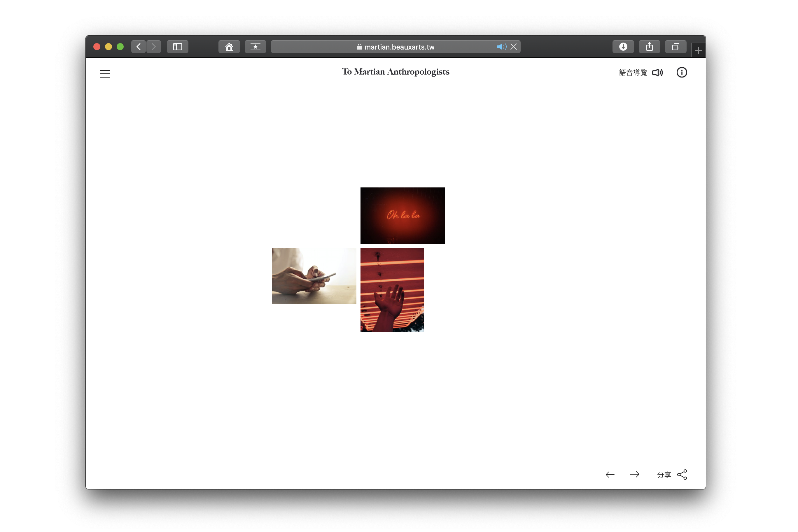Show the Downloads list

[x=623, y=47]
